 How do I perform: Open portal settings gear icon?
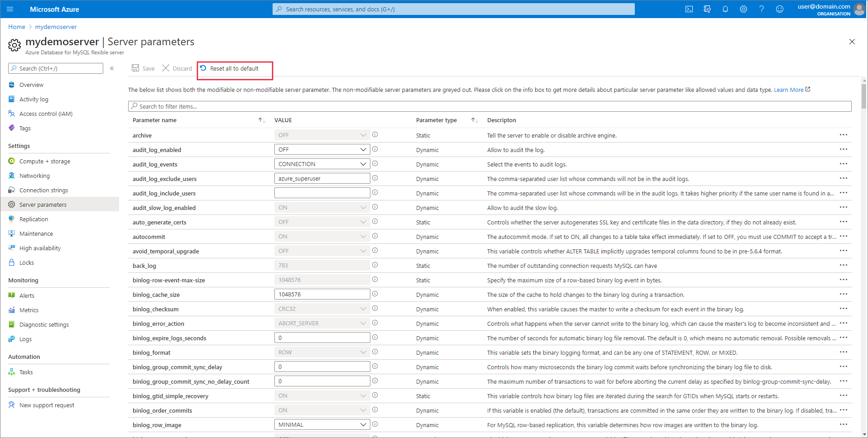pyautogui.click(x=743, y=9)
